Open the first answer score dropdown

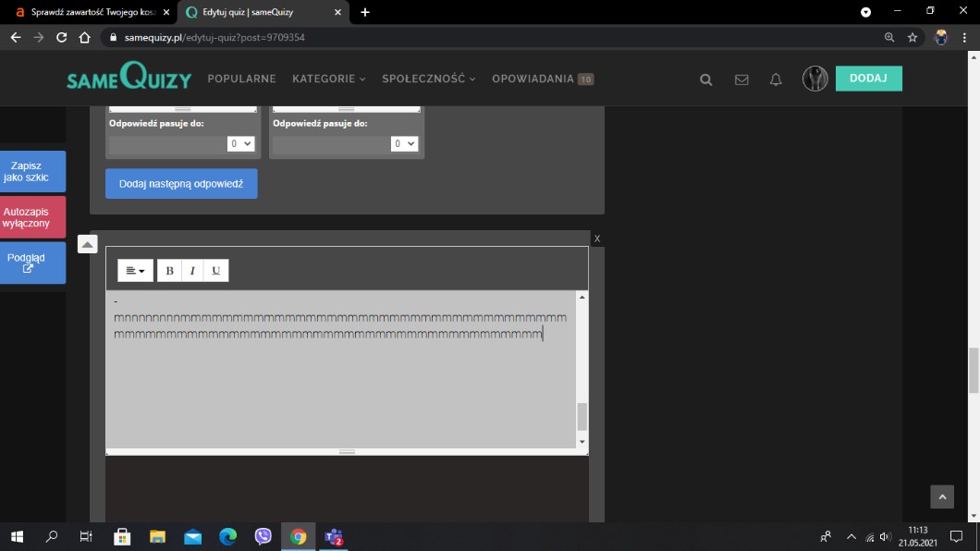pyautogui.click(x=240, y=144)
